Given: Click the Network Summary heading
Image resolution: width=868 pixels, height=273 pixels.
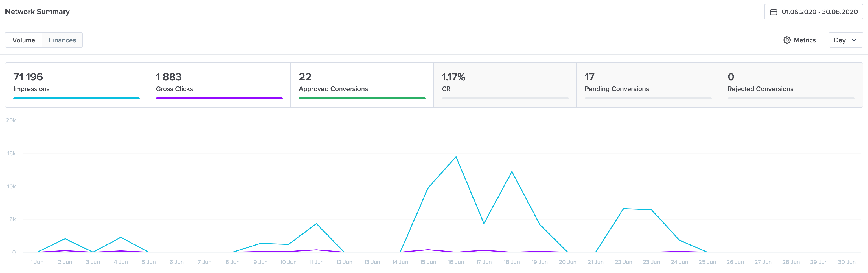Looking at the screenshot, I should pos(37,12).
